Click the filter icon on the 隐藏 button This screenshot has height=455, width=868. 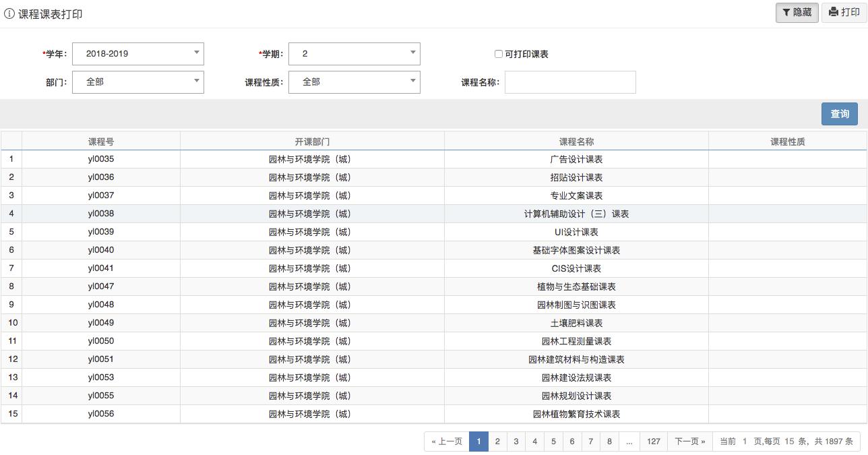click(x=786, y=12)
